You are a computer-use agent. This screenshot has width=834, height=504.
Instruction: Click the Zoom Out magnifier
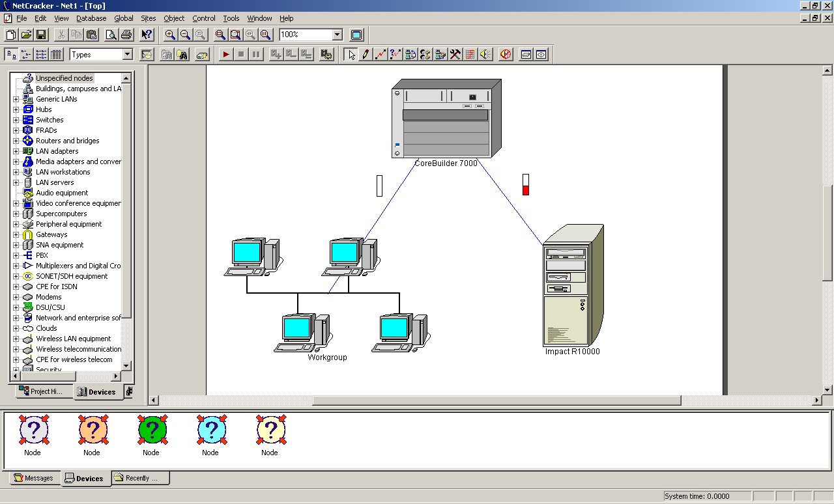(x=185, y=35)
